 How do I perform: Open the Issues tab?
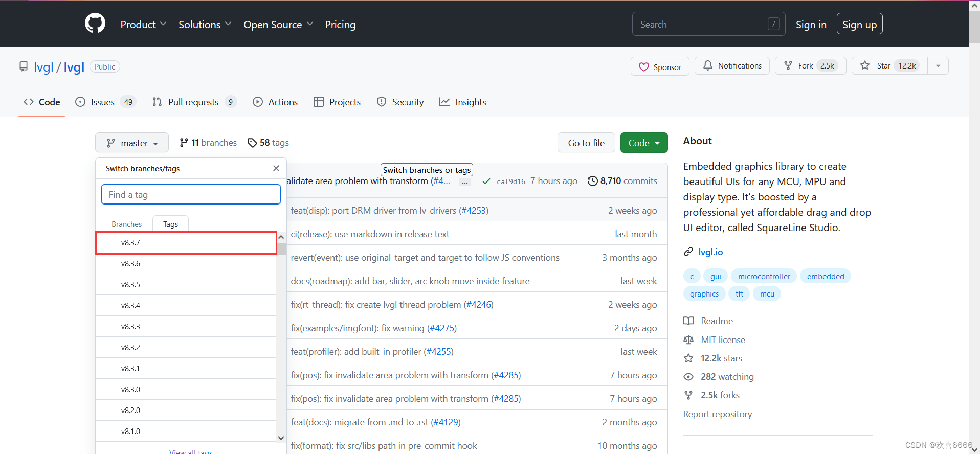105,102
